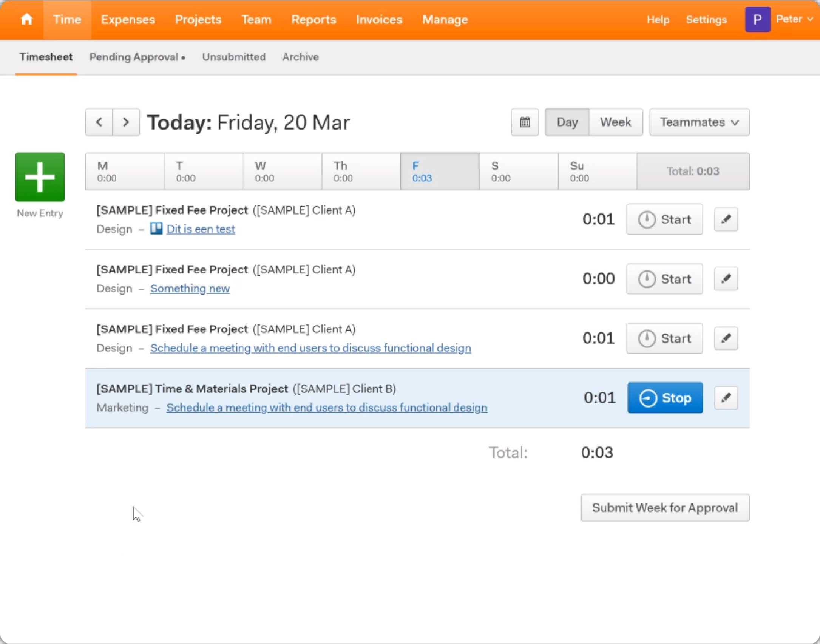Open the calendar date picker icon
Screen dimensions: 820x644
coord(525,122)
